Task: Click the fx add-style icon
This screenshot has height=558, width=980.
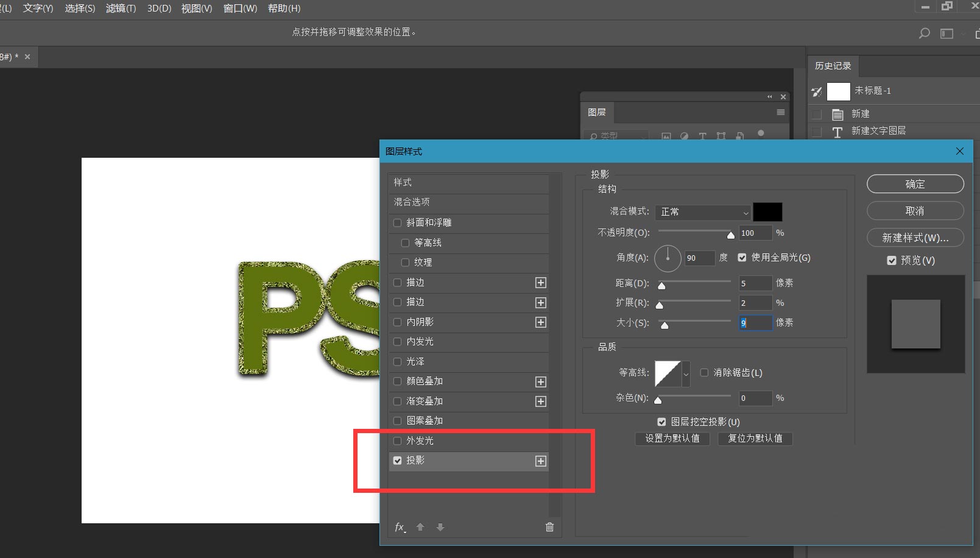Action: (400, 527)
